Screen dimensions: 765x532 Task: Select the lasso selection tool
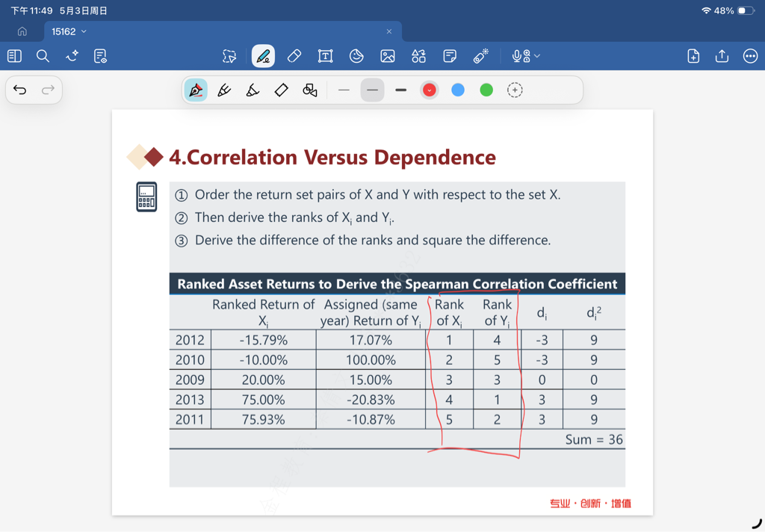(x=229, y=56)
